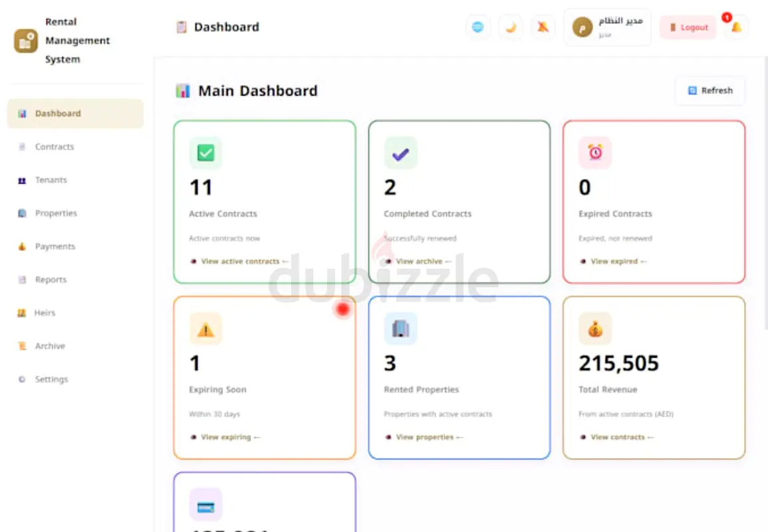Click the credit card icon in the purple card
768x532 pixels.
point(205,505)
